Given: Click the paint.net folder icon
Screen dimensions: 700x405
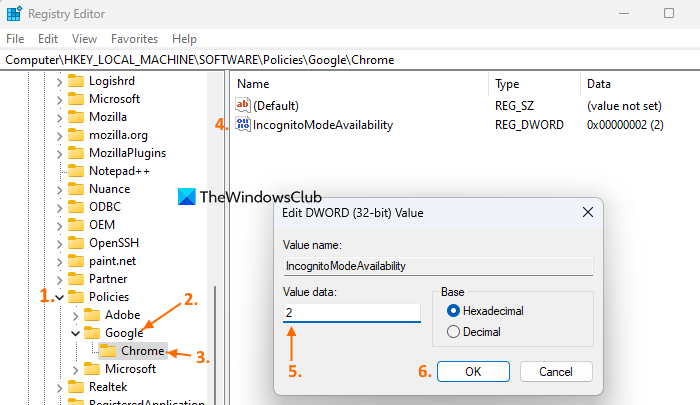Looking at the screenshot, I should (x=76, y=261).
